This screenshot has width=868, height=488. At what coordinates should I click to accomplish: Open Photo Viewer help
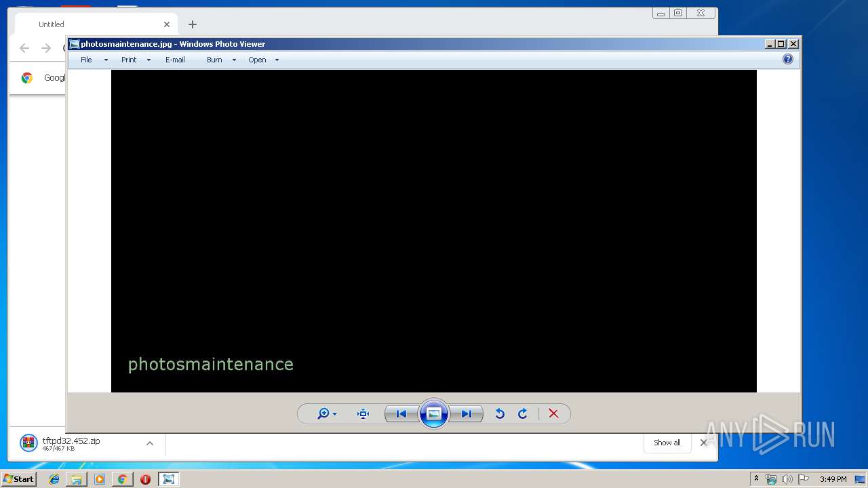coord(788,59)
